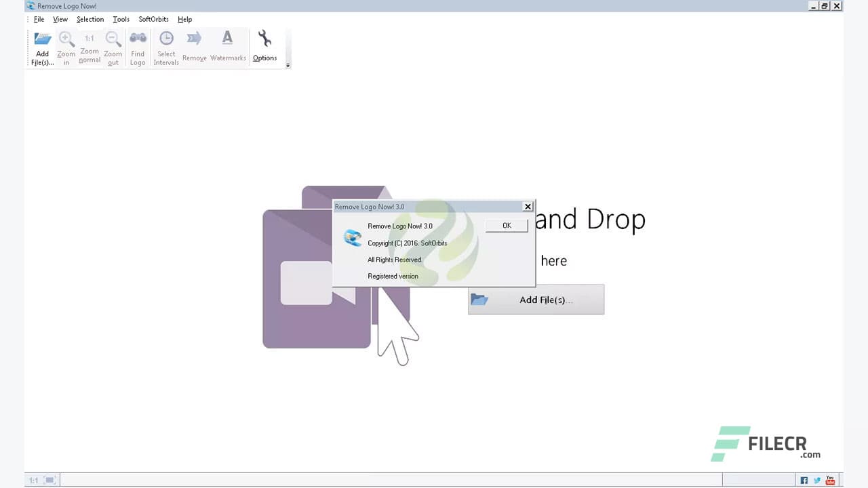This screenshot has width=868, height=488.
Task: Open the File menu
Action: (x=39, y=19)
